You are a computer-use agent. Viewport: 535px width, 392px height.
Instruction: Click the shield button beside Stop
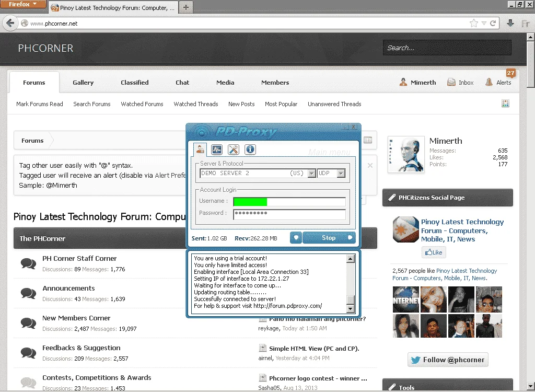[x=296, y=238]
